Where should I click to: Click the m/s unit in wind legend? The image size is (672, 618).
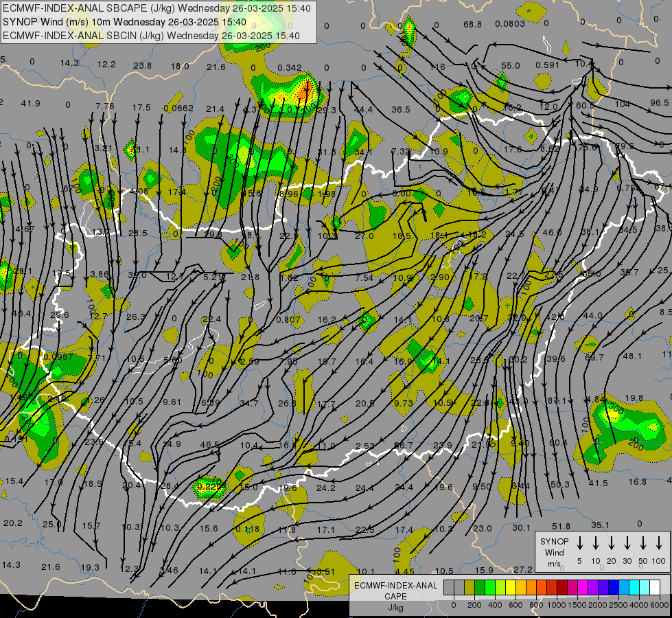coord(554,564)
